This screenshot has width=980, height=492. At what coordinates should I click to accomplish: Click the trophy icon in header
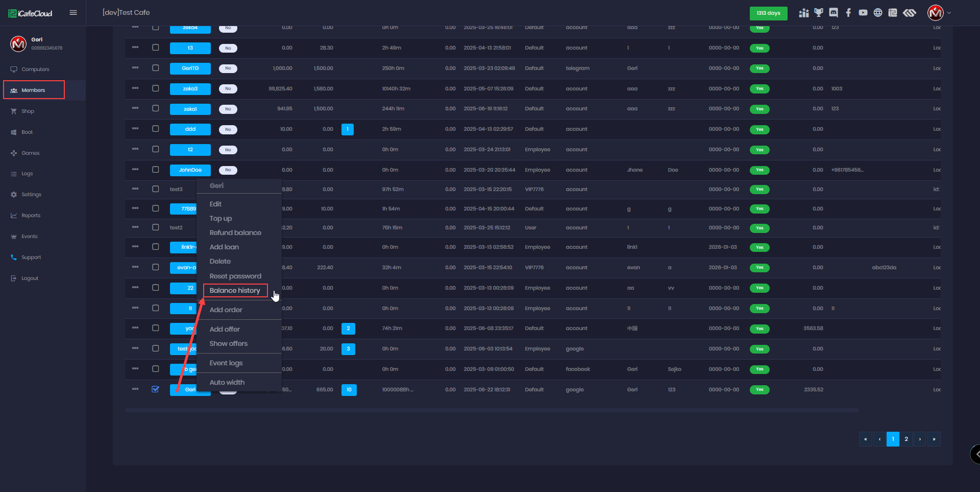tap(819, 13)
